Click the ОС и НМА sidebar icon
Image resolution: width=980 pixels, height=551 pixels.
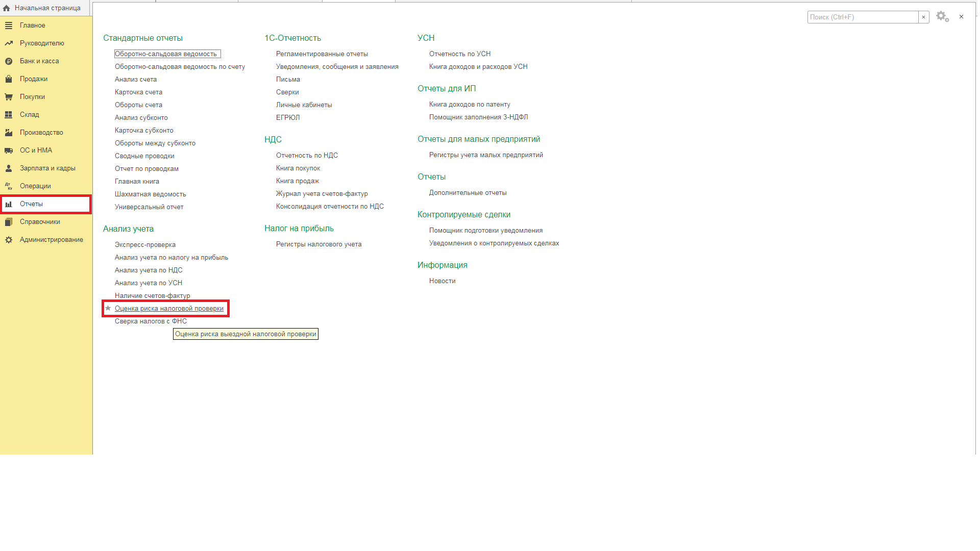[x=9, y=150]
